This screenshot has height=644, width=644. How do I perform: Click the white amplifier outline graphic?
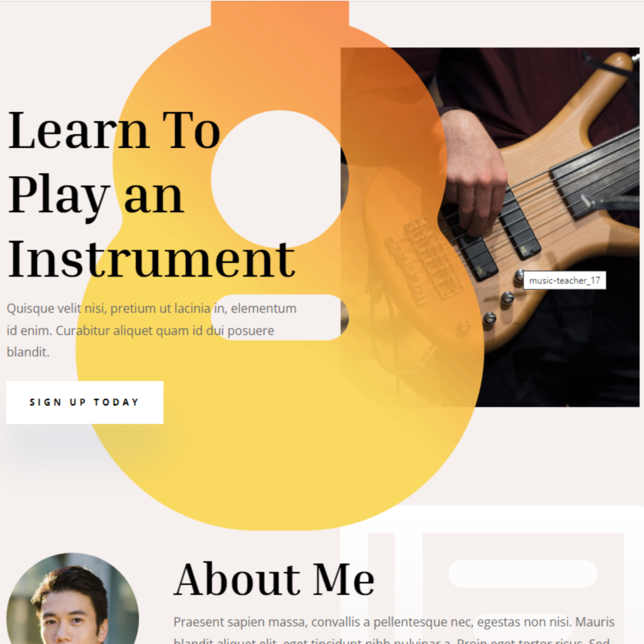point(492,575)
